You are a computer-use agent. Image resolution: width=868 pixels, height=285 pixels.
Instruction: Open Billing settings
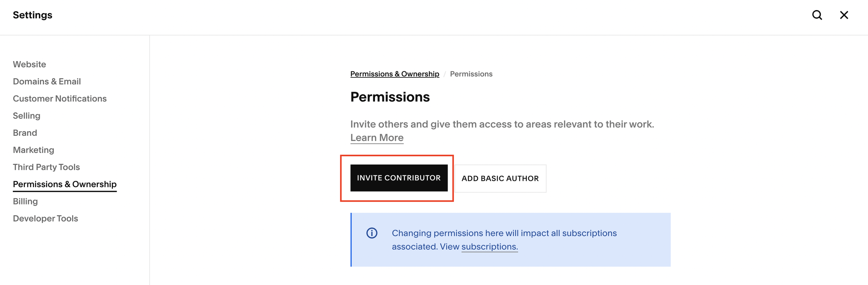coord(25,201)
